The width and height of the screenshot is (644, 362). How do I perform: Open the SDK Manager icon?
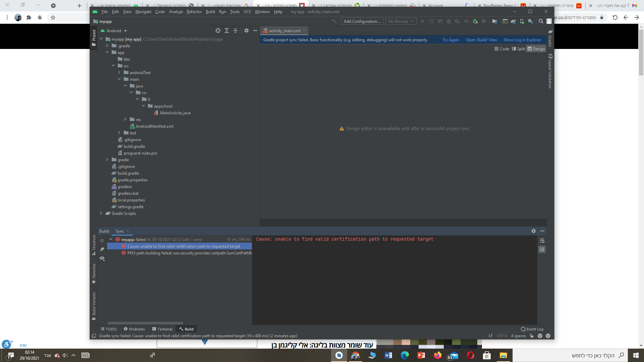coord(530,21)
